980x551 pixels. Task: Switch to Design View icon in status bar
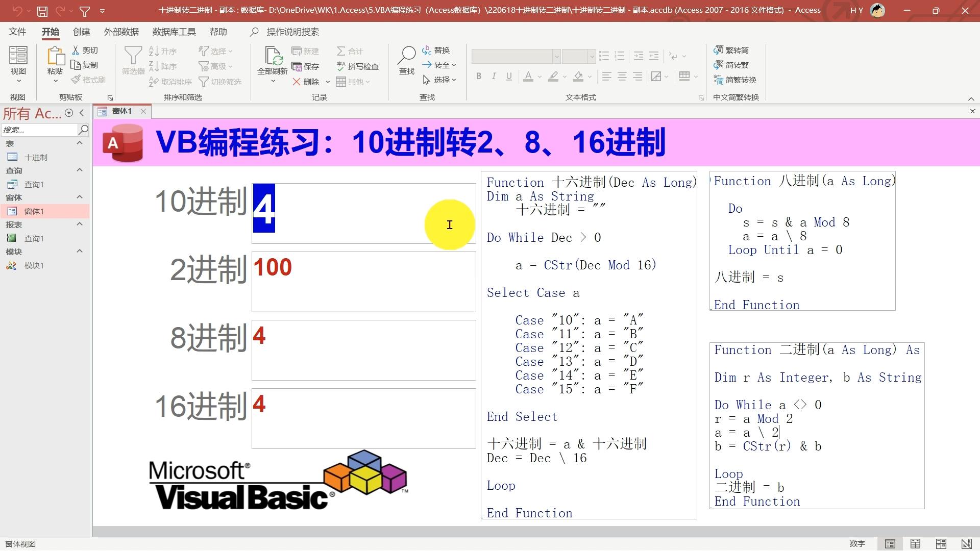966,544
